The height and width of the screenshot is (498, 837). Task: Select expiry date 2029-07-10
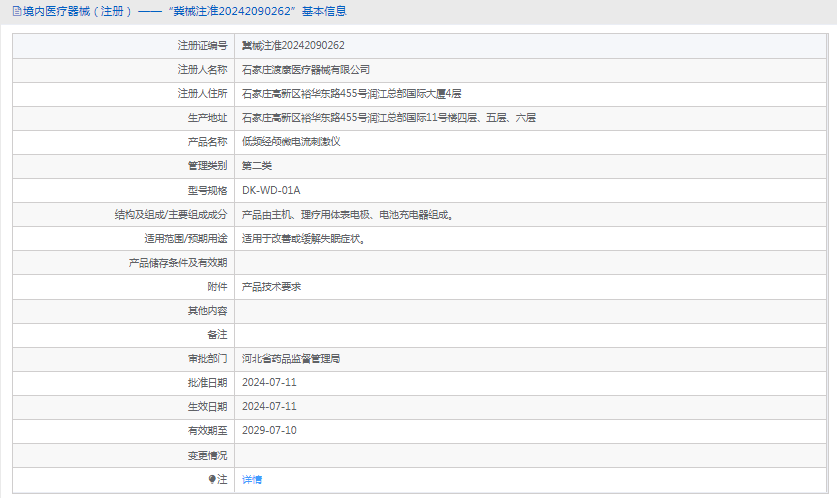click(269, 431)
